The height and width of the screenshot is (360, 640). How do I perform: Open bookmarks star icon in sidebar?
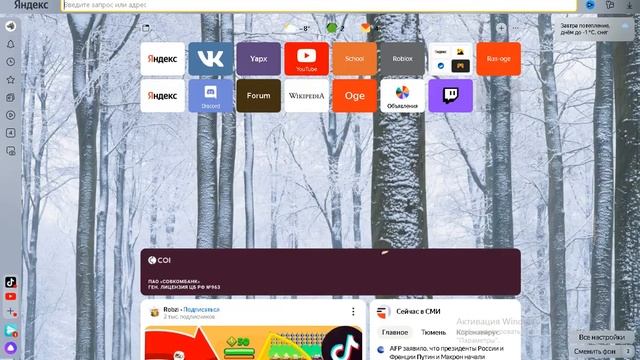pos(11,80)
